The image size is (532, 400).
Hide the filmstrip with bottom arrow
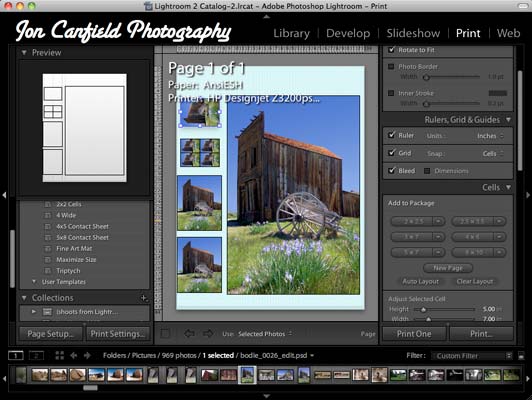(x=267, y=396)
